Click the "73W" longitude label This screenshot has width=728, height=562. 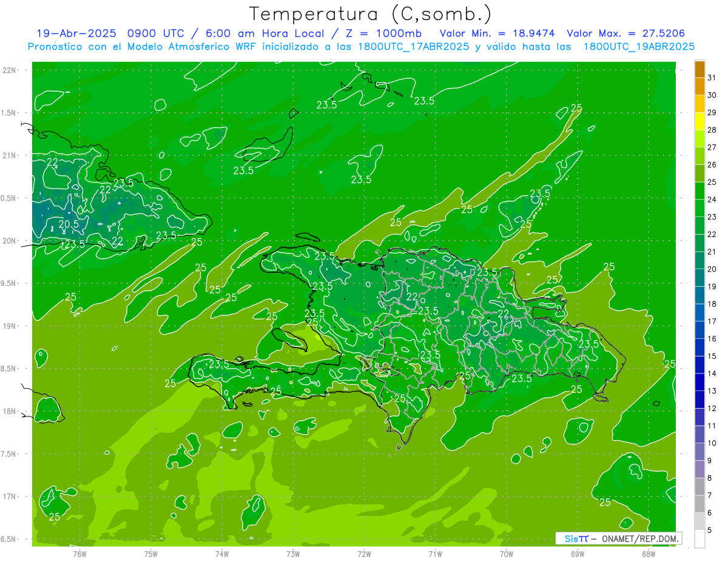[293, 554]
